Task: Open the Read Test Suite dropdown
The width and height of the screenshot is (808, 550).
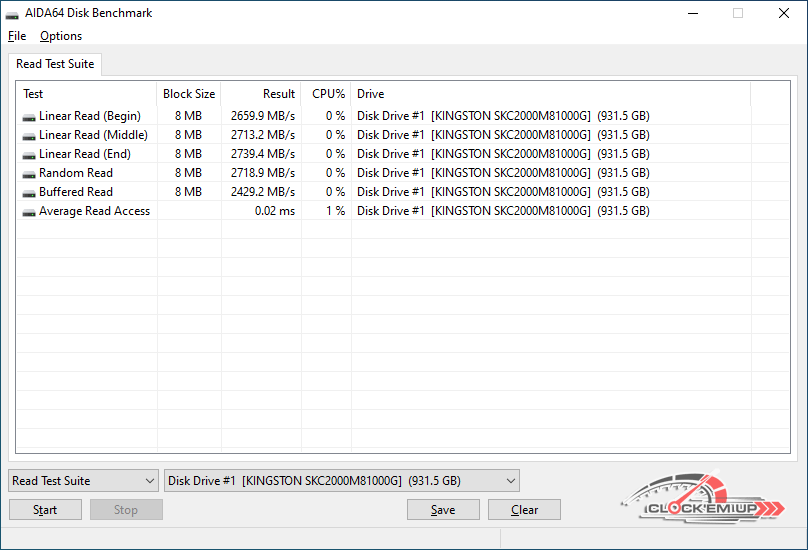Action: [x=83, y=481]
